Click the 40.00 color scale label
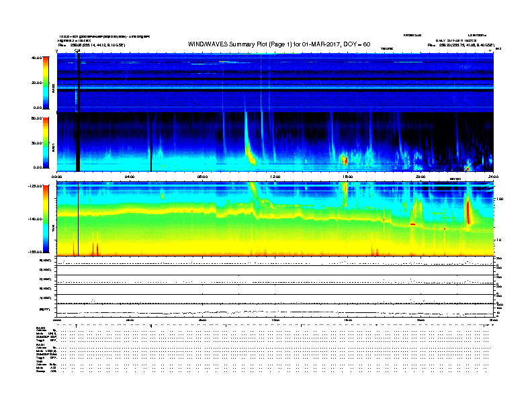Viewport: 532px width, 411px height. pyautogui.click(x=36, y=58)
